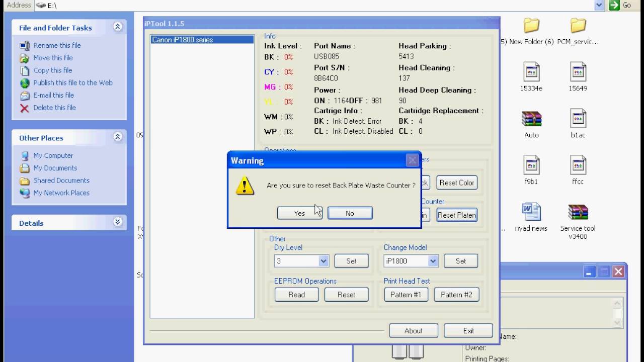Open My Documents link

click(x=55, y=168)
